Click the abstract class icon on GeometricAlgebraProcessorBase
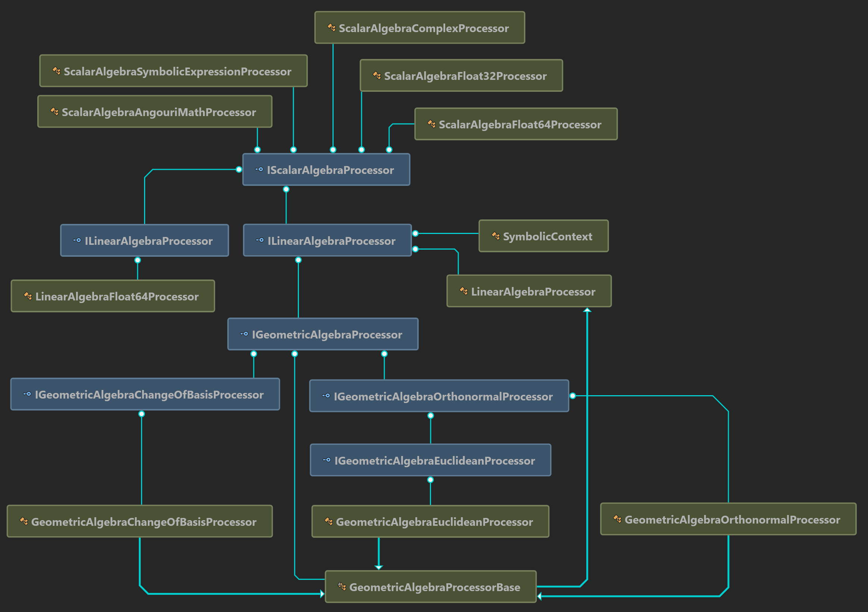The width and height of the screenshot is (868, 612). click(x=342, y=586)
